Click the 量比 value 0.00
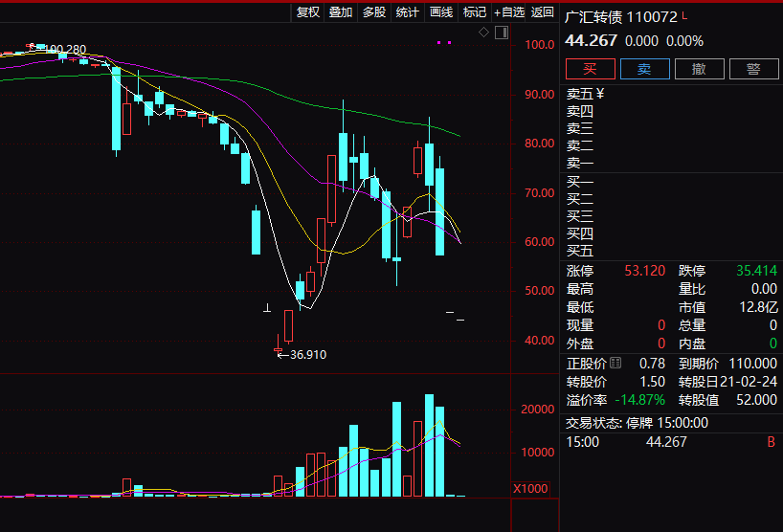This screenshot has width=783, height=532. coord(764,289)
